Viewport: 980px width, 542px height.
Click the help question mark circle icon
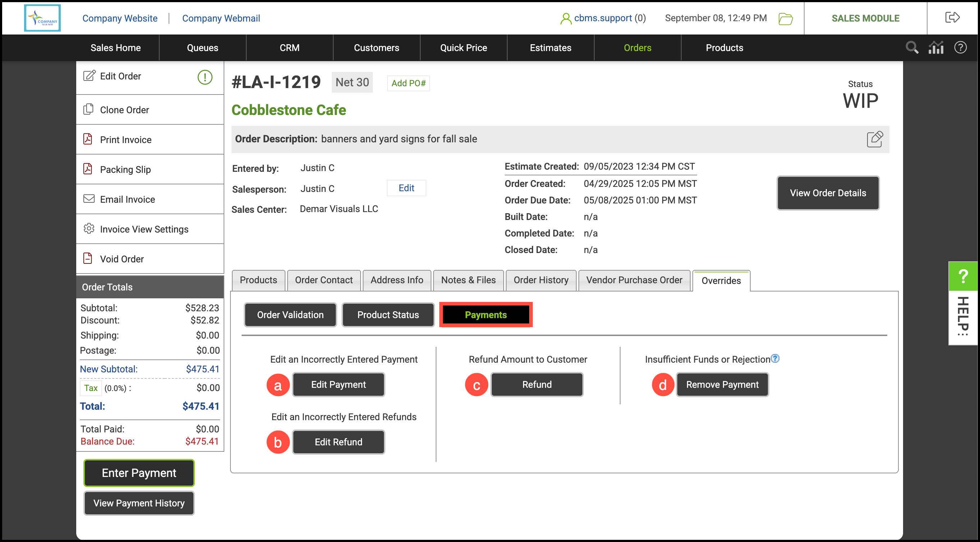pyautogui.click(x=960, y=47)
